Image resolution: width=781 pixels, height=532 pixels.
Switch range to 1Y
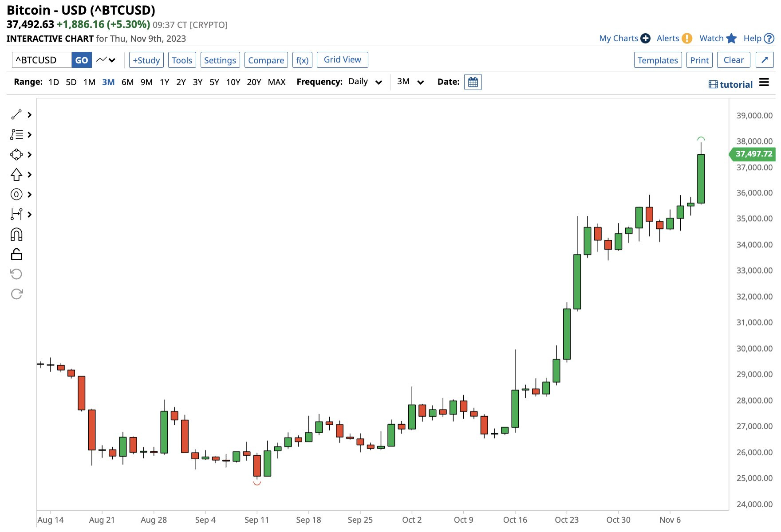point(164,82)
